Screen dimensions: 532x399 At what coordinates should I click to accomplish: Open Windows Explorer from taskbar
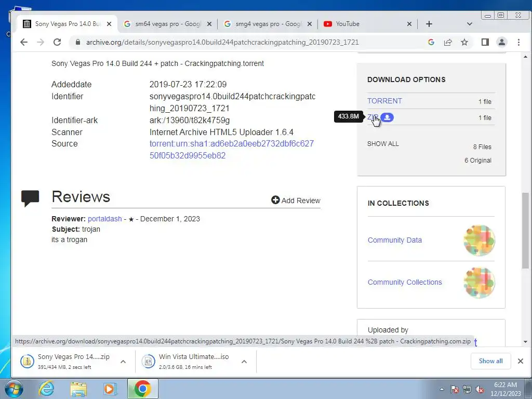tap(78, 389)
